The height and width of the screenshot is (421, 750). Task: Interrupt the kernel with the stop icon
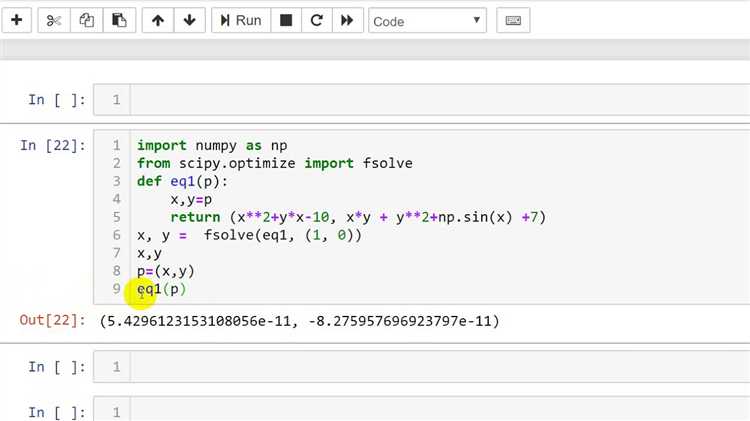point(286,20)
